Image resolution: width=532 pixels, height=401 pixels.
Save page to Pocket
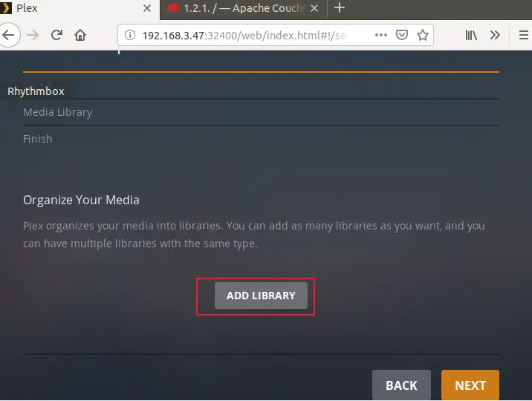[x=402, y=35]
